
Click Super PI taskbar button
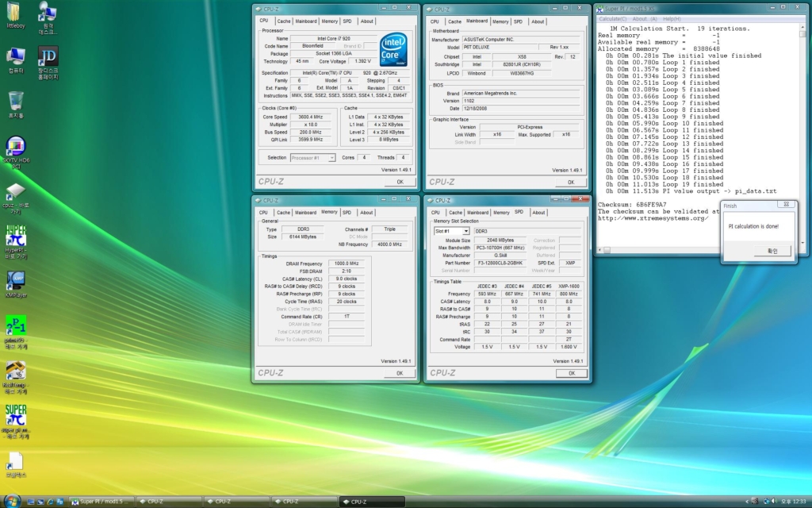[x=101, y=502]
